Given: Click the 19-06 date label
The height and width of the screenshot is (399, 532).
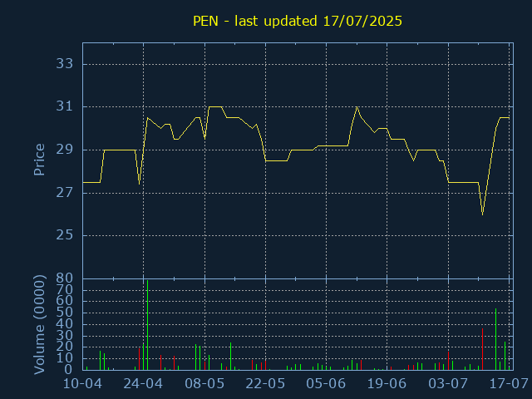Looking at the screenshot, I should coord(387,384).
